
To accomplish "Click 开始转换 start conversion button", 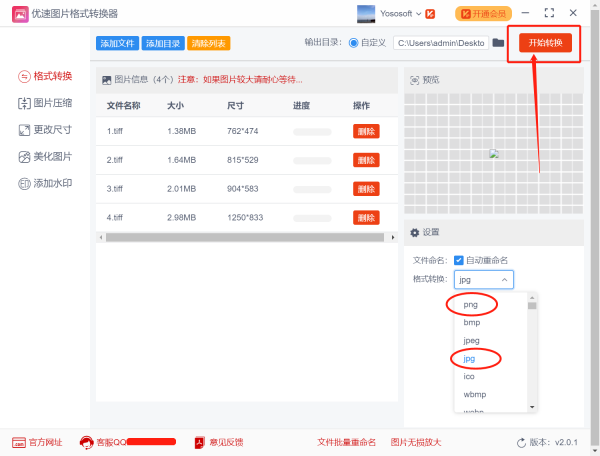I will pos(545,43).
